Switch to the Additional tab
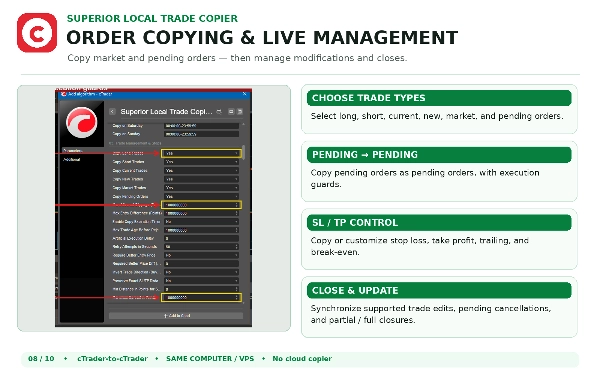Viewport: 600px width, 375px height. pos(72,160)
